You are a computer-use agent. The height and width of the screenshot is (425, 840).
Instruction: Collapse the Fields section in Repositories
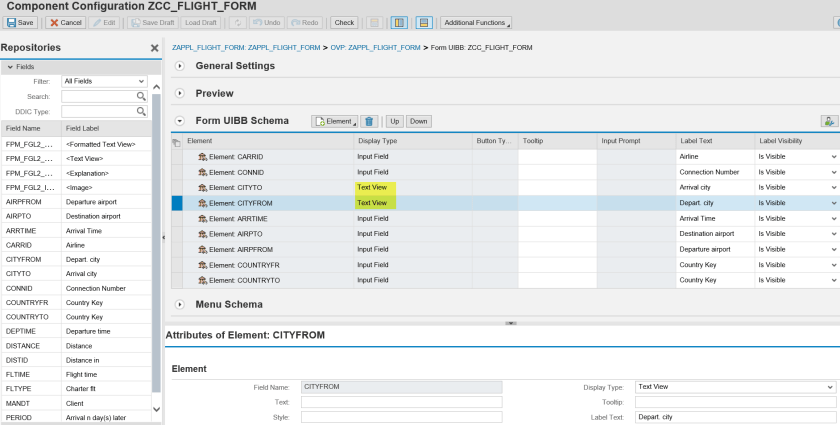coord(10,67)
